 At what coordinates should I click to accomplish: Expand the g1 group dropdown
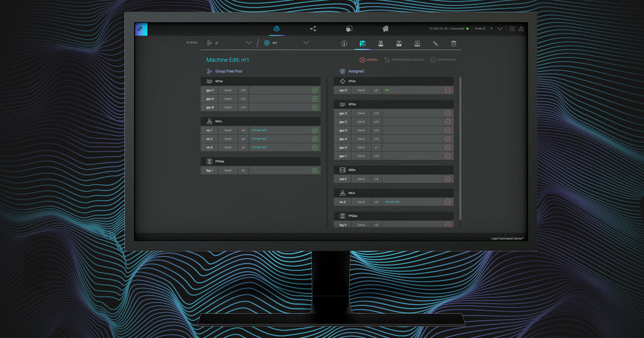248,42
